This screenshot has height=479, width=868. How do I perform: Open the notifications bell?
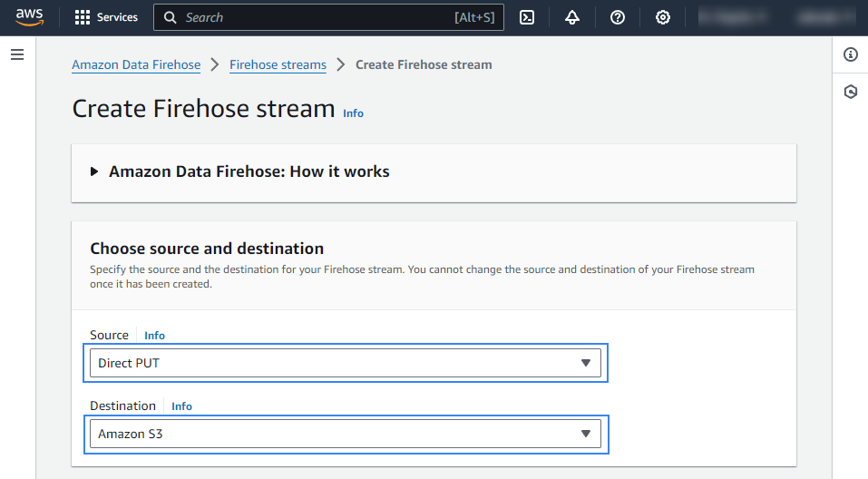point(571,17)
